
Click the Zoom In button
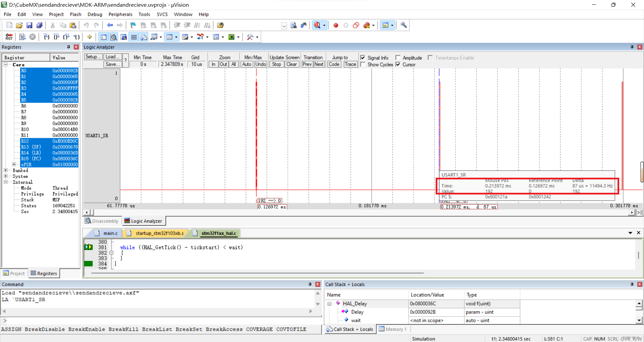pos(213,64)
